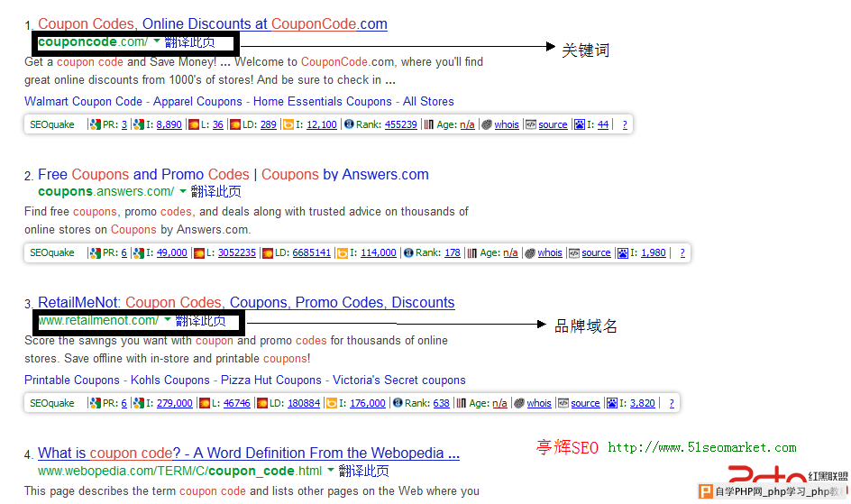Click the source link in coupons.answers.com SEOquake bar
Screen dimensions: 851x504
click(596, 252)
